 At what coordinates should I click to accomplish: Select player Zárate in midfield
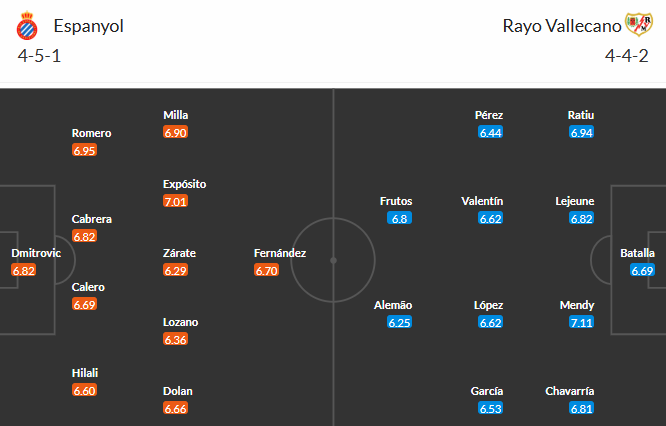coord(180,253)
